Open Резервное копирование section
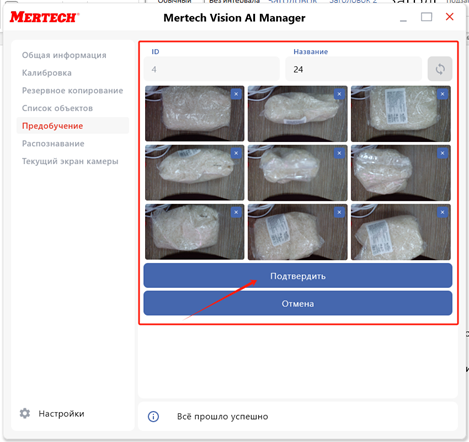The width and height of the screenshot is (469, 442). point(72,90)
